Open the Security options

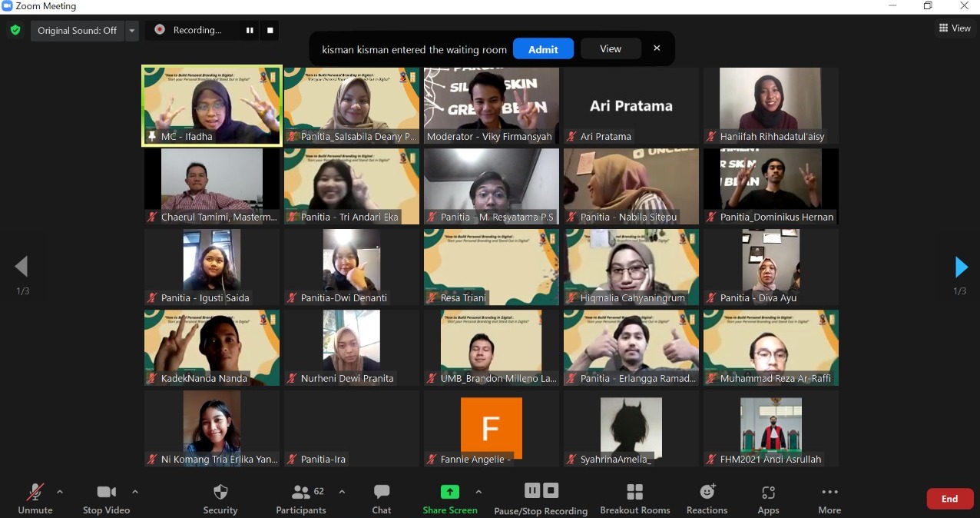coord(220,498)
